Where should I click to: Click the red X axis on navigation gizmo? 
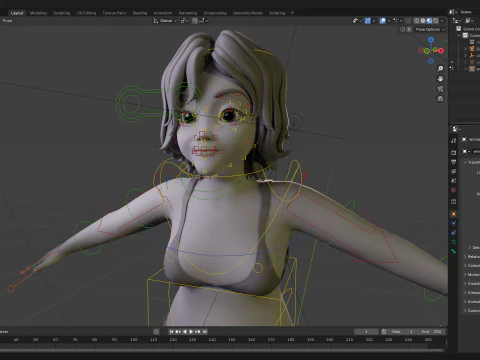click(x=441, y=51)
